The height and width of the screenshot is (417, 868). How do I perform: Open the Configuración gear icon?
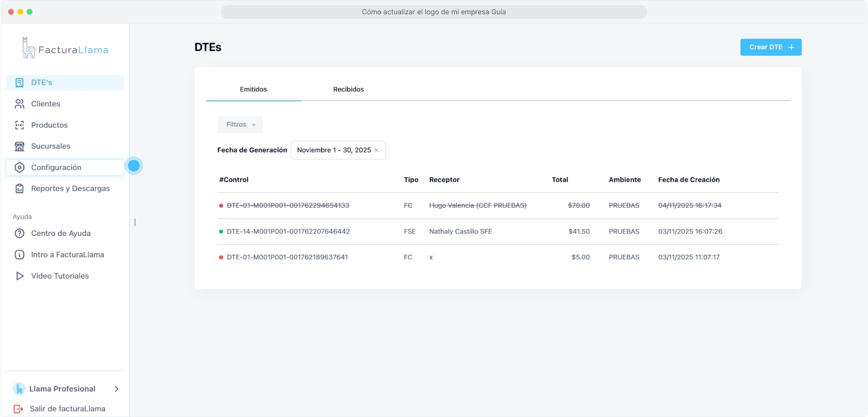20,168
